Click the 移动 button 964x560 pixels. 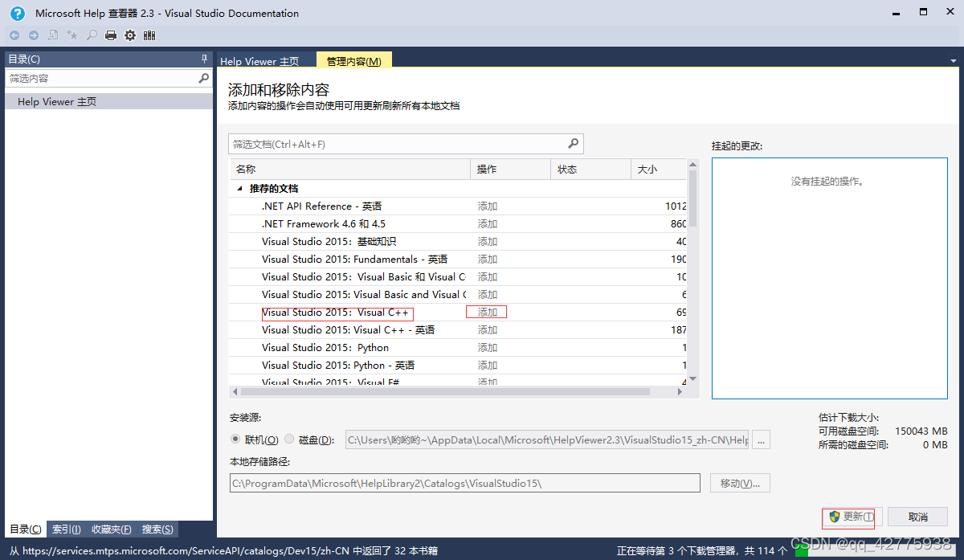(x=740, y=483)
